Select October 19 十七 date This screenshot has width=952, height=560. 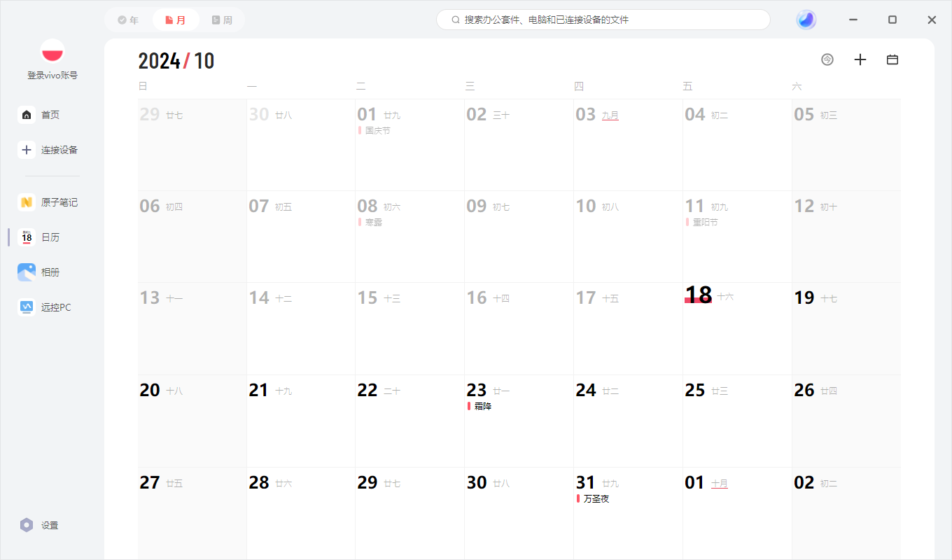[846, 328]
